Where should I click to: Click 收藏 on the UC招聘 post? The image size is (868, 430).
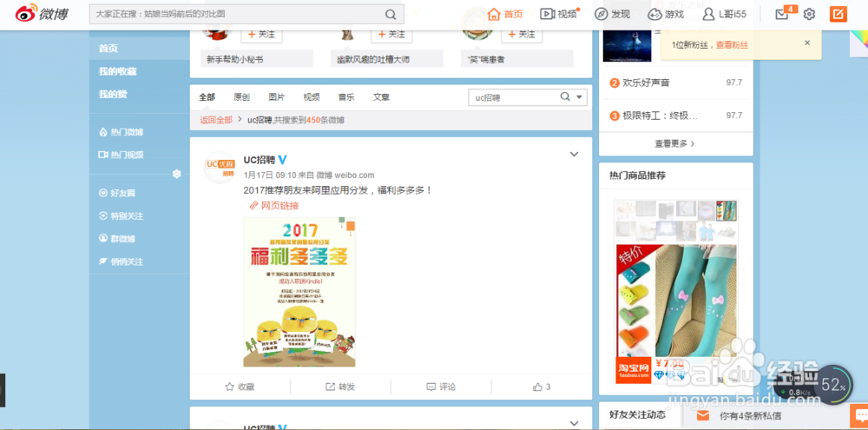pos(240,387)
